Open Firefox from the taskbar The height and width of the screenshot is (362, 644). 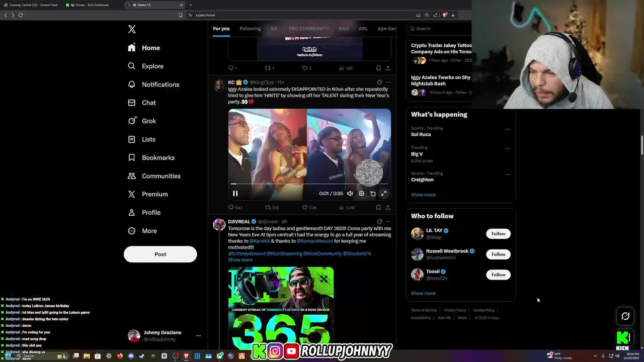(x=120, y=356)
